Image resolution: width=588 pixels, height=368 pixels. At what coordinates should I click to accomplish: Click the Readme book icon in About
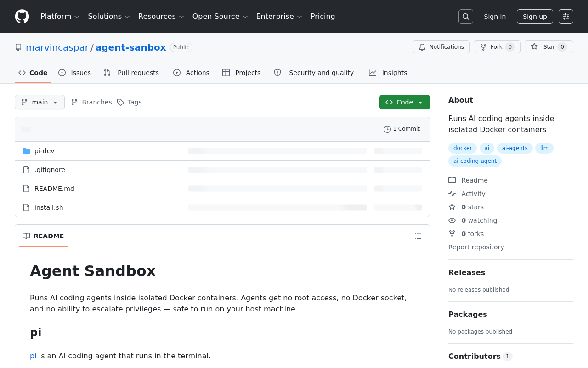point(452,180)
